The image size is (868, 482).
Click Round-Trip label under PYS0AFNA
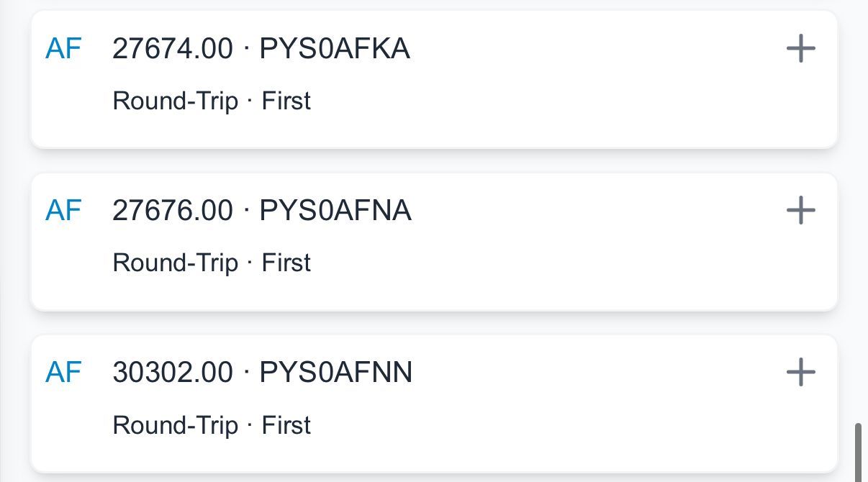[x=175, y=263]
